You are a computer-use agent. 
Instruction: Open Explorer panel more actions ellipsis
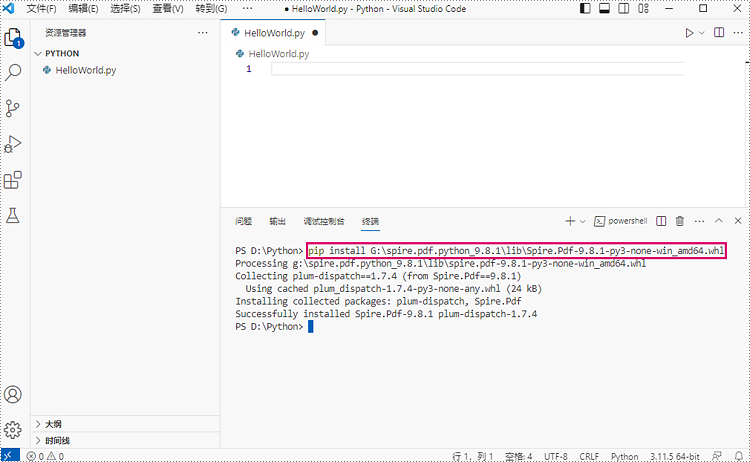[x=203, y=33]
